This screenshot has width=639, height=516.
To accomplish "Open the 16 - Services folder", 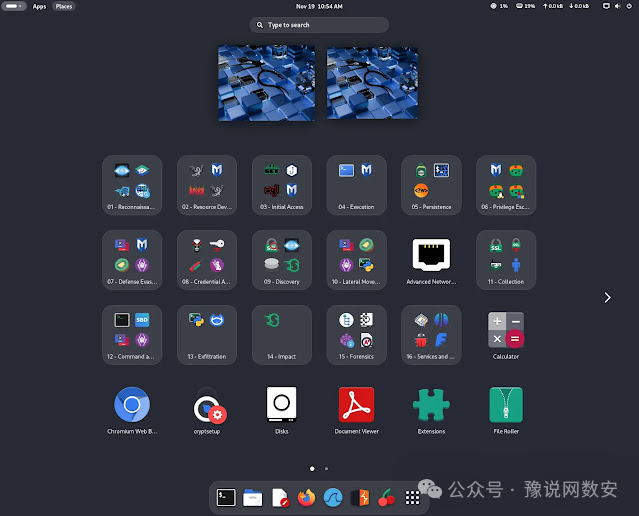I will coord(431,335).
